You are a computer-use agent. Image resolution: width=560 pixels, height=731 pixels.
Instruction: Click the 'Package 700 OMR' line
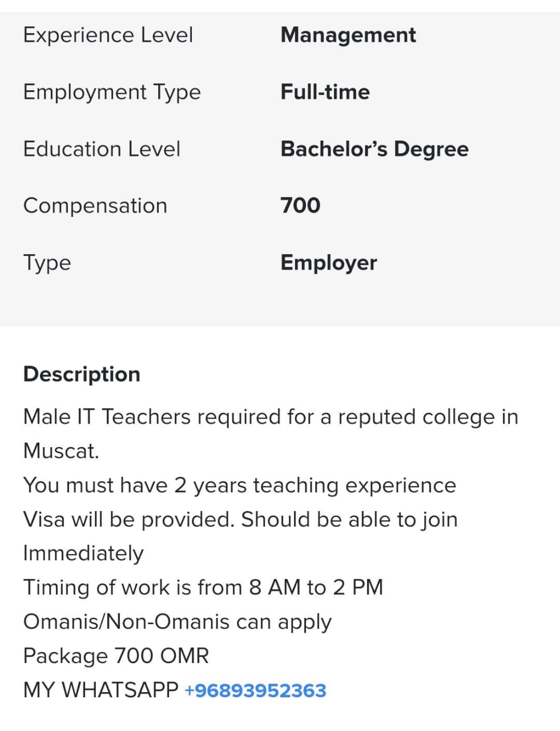[116, 656]
